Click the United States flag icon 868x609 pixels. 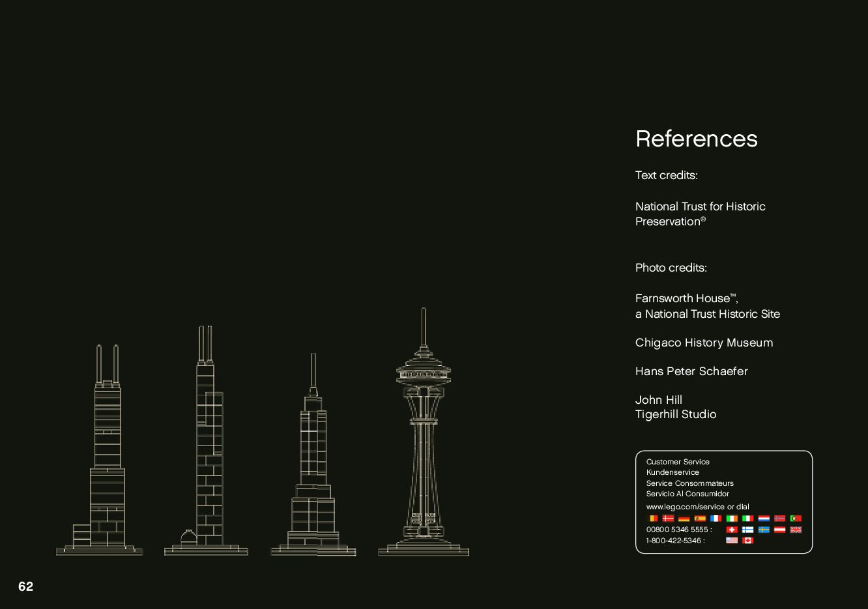point(732,541)
